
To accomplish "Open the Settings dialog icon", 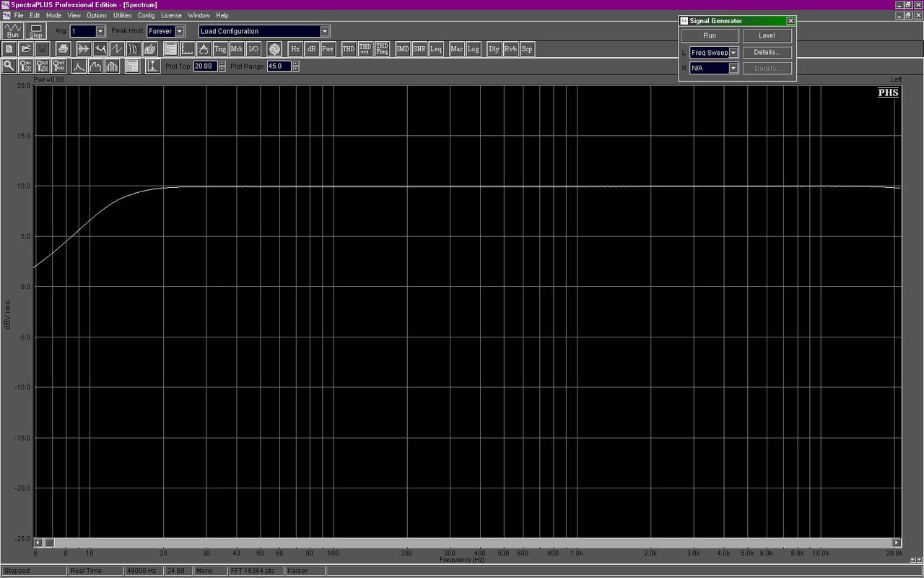I will tap(170, 49).
